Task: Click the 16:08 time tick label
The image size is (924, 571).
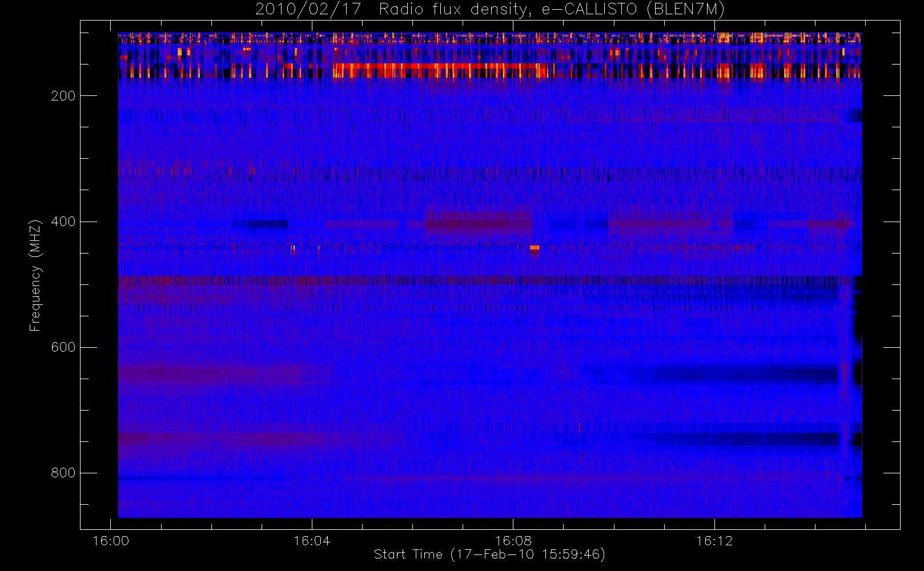Action: [513, 541]
